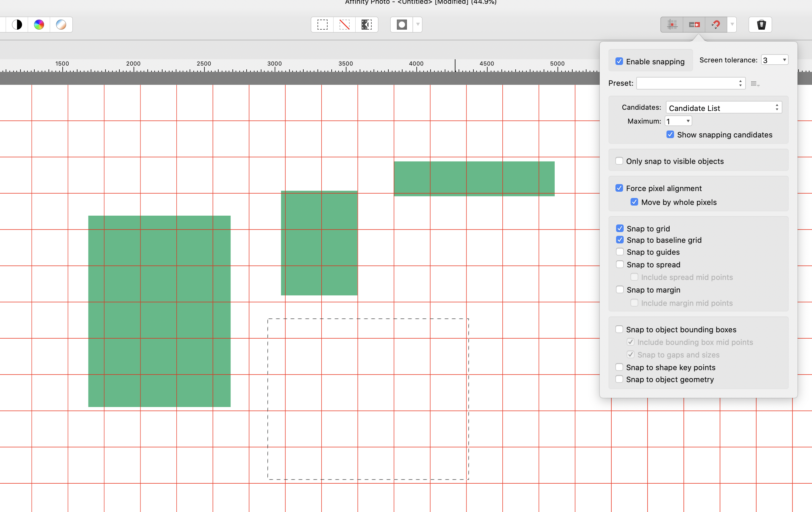Click the Deselect icon with red slash
The image size is (812, 512).
[x=344, y=25]
